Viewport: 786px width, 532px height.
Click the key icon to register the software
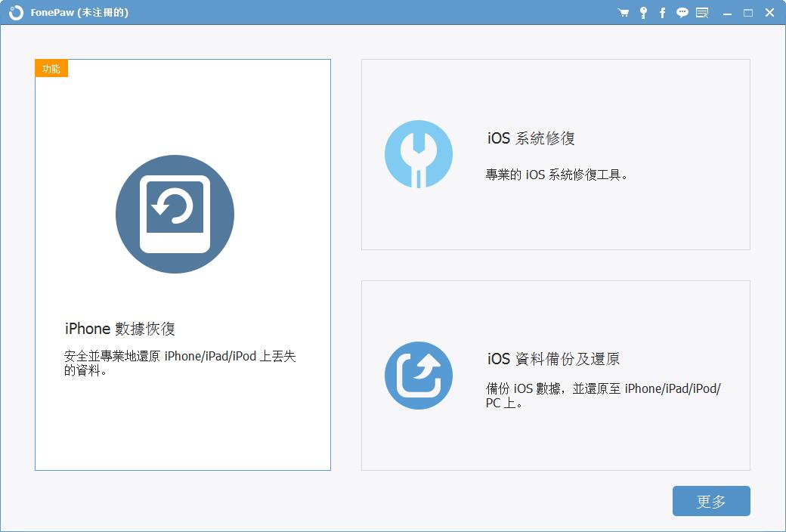pyautogui.click(x=643, y=12)
